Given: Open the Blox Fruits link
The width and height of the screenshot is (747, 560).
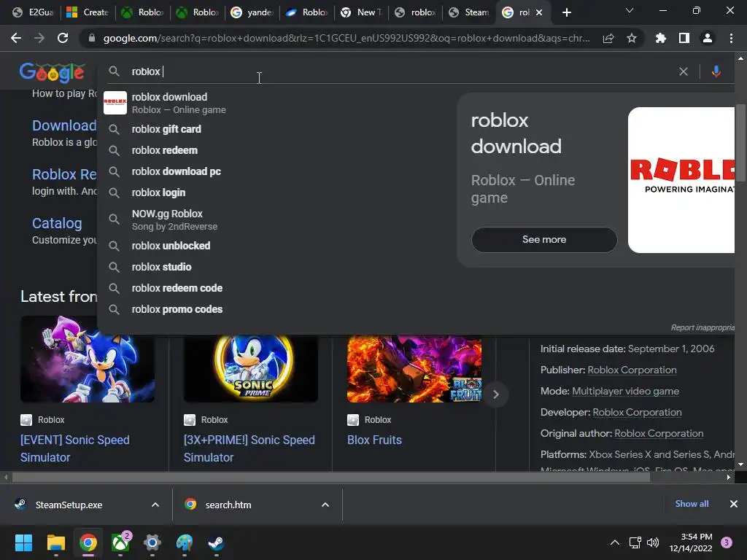Looking at the screenshot, I should pos(374,440).
